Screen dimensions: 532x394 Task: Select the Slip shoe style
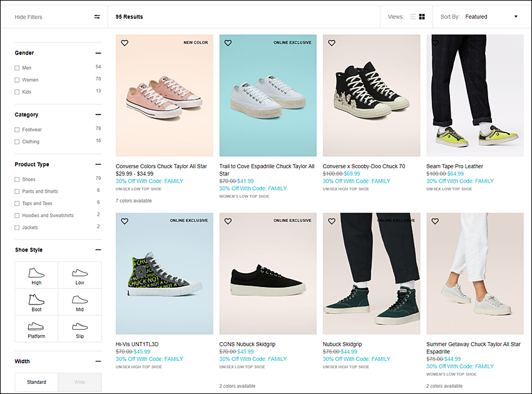pos(79,328)
